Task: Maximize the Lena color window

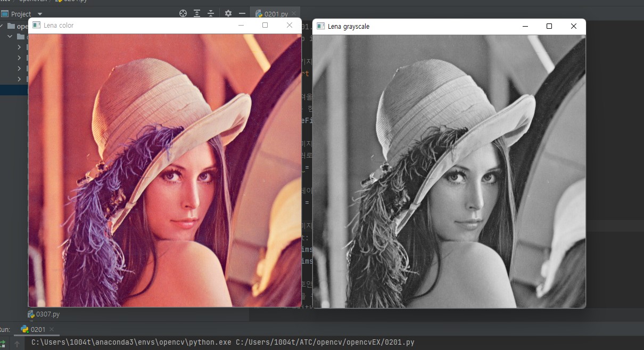Action: point(265,25)
